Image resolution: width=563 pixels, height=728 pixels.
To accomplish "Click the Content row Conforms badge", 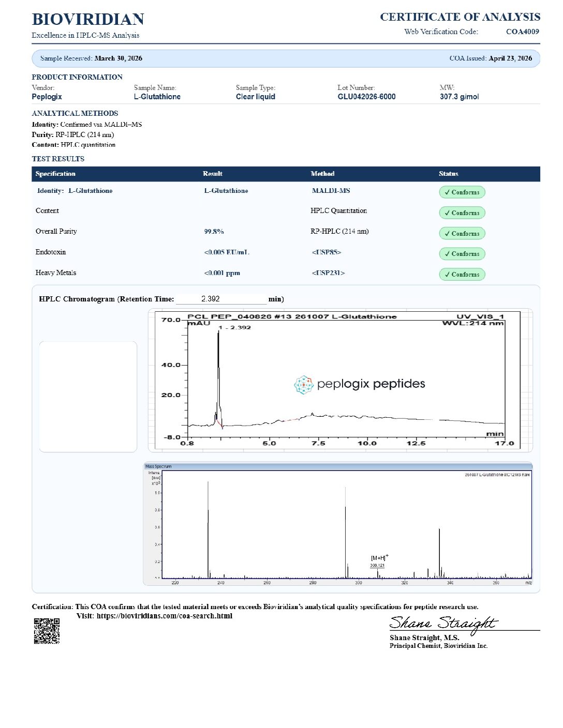I will point(462,213).
